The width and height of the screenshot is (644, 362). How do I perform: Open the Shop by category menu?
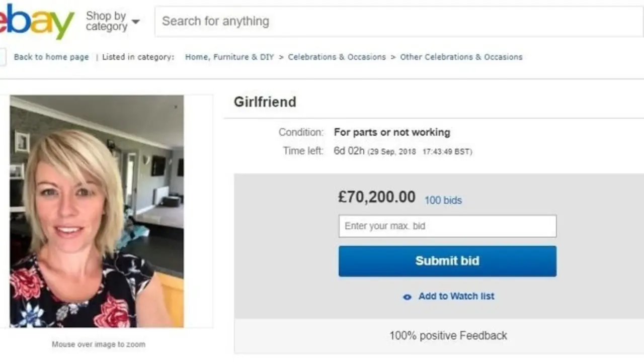tap(106, 21)
